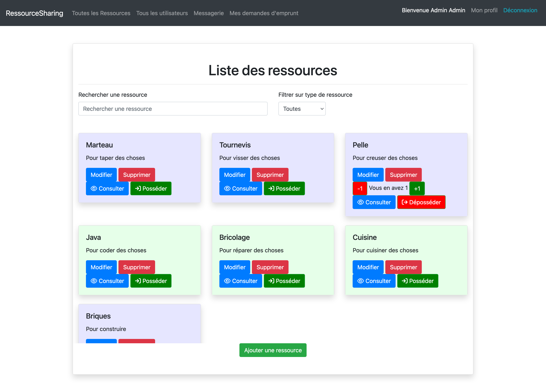
Task: Click Consulter on the Marteau card
Action: pos(107,188)
